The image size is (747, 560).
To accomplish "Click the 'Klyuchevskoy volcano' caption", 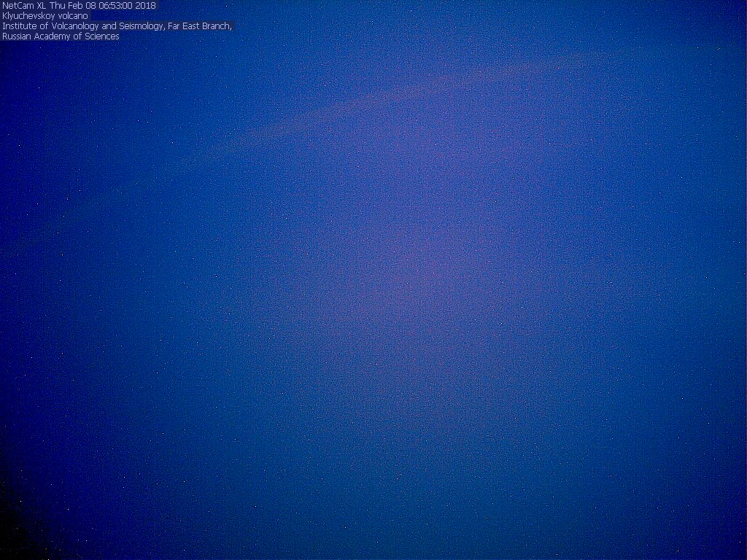I will click(x=45, y=16).
